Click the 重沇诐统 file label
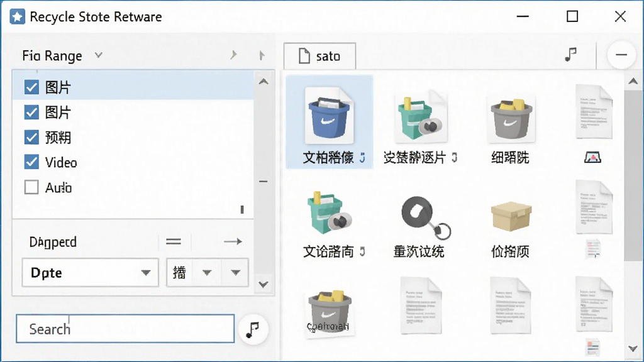Image resolution: width=644 pixels, height=362 pixels. (418, 251)
